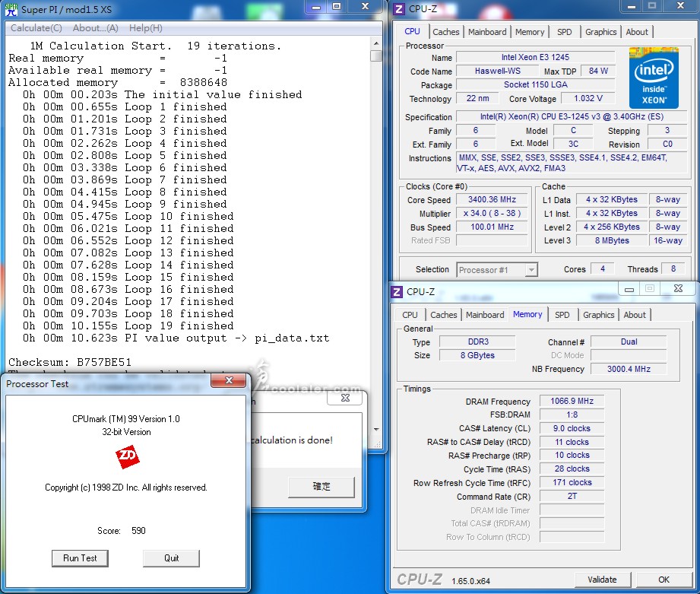The image size is (700, 594).
Task: Click the Super PI app icon in title bar
Action: [x=11, y=9]
